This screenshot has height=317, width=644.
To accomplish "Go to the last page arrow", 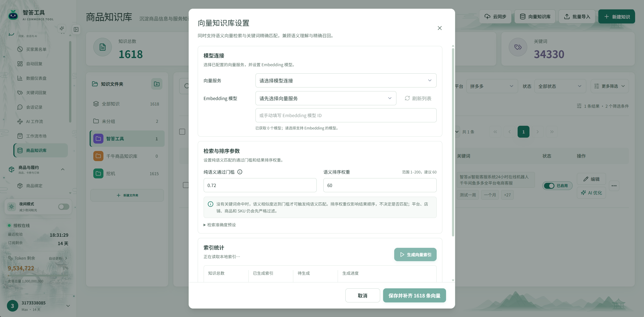I will [552, 132].
